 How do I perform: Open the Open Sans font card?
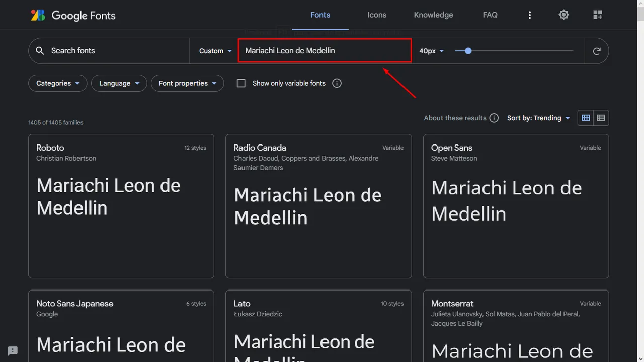tap(516, 206)
